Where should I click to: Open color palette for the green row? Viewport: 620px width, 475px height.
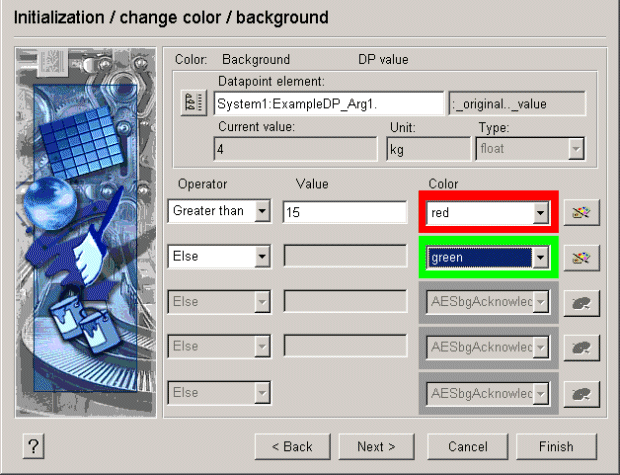(581, 257)
